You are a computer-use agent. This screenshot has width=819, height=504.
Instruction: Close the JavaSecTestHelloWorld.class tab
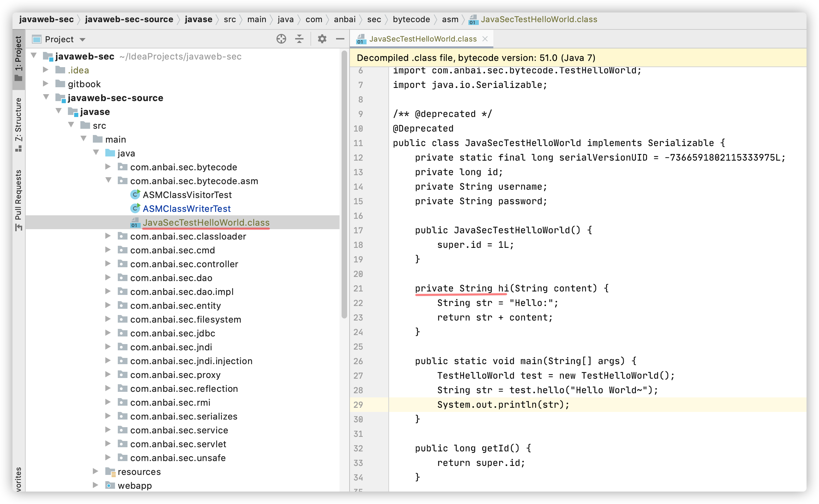tap(485, 39)
